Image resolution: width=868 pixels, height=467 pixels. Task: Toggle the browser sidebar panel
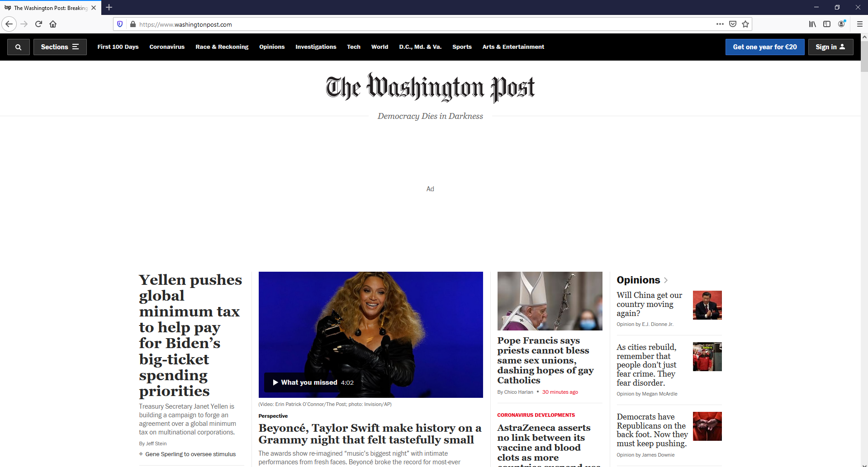pos(827,24)
